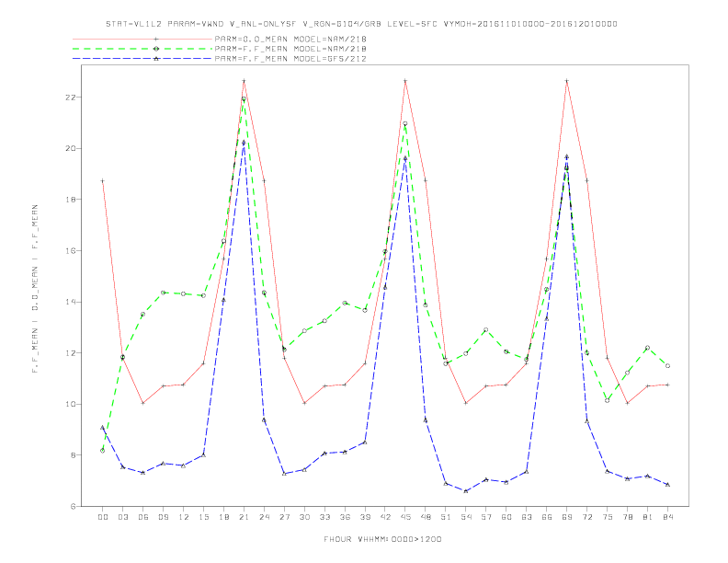Select legend text PARM=F.F_MEAN MODEL=NAM/218
728x563 pixels.
tap(290, 49)
